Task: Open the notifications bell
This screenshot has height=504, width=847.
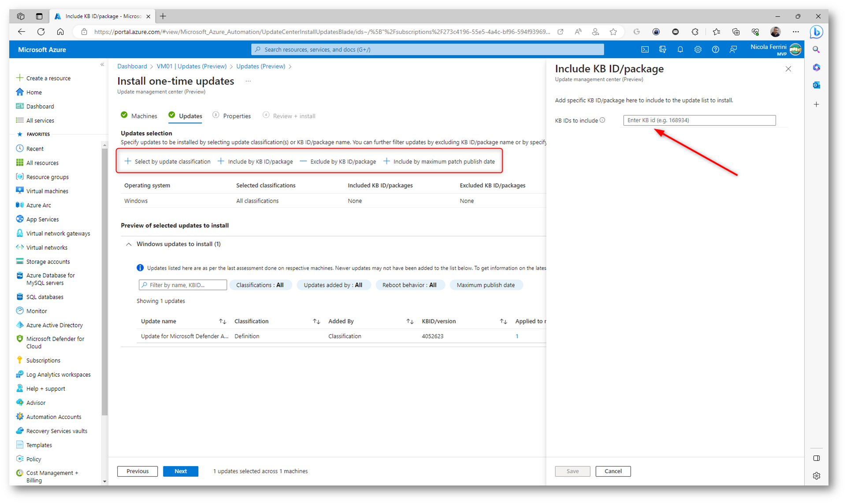Action: click(x=680, y=50)
